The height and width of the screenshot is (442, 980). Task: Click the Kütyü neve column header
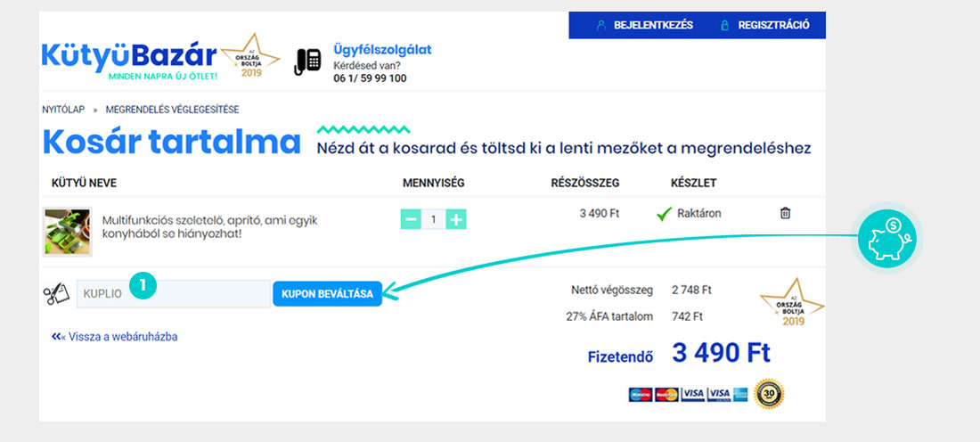coord(84,184)
